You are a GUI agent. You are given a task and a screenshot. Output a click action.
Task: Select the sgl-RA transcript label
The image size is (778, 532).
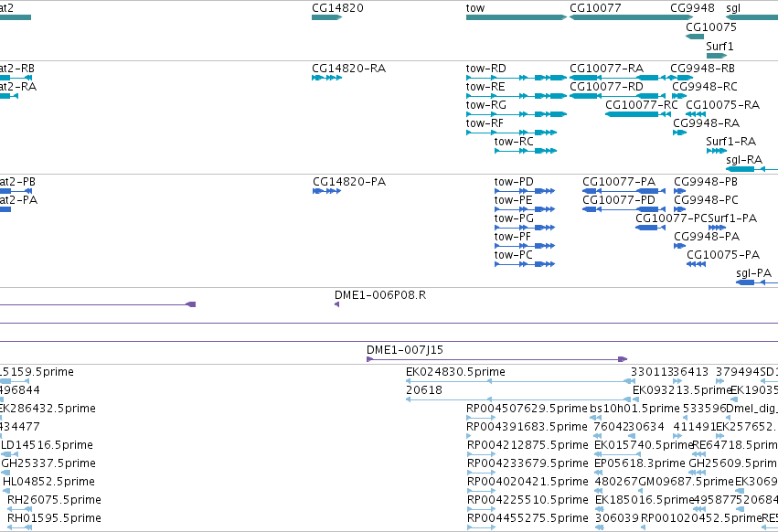pyautogui.click(x=744, y=160)
